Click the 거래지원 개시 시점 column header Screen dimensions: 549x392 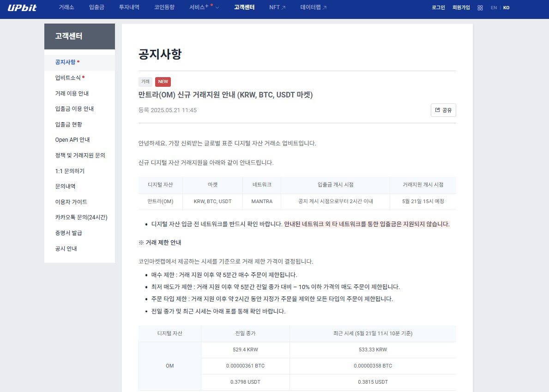[423, 185]
